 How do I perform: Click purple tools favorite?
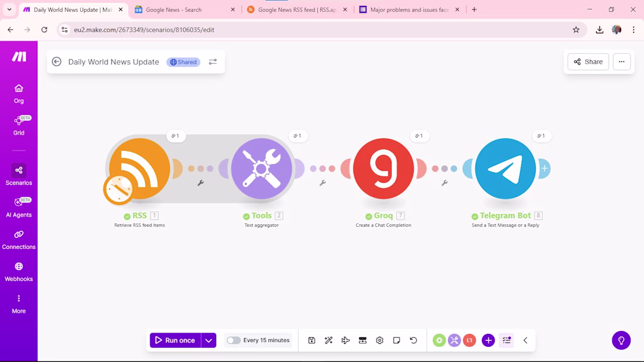coord(454,340)
